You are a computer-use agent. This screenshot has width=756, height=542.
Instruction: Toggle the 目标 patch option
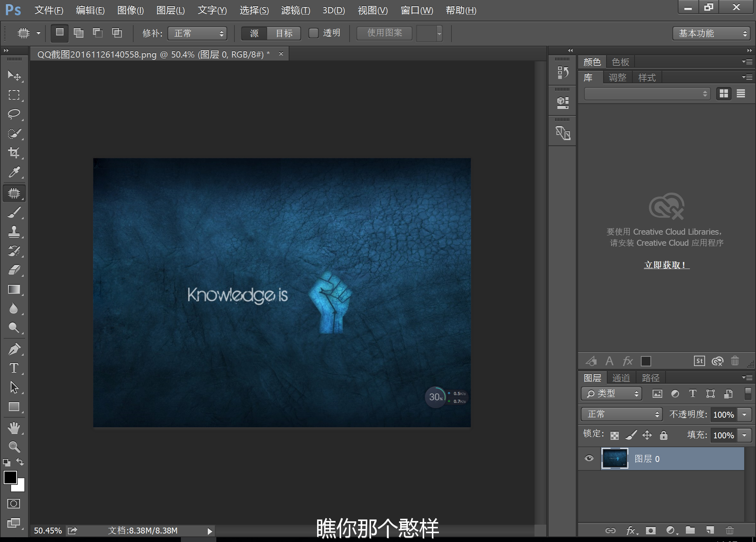tap(284, 33)
